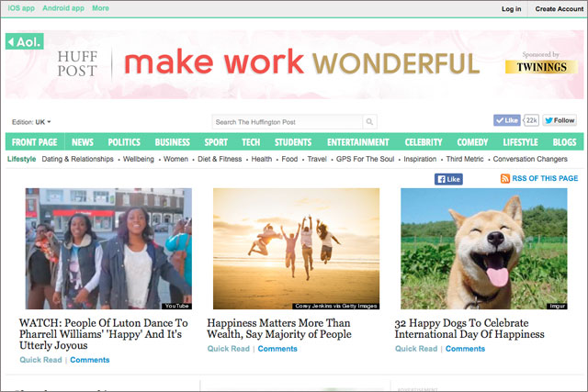Open the Lifestyle tab in main navigation
Image resolution: width=588 pixels, height=392 pixels.
coord(521,142)
